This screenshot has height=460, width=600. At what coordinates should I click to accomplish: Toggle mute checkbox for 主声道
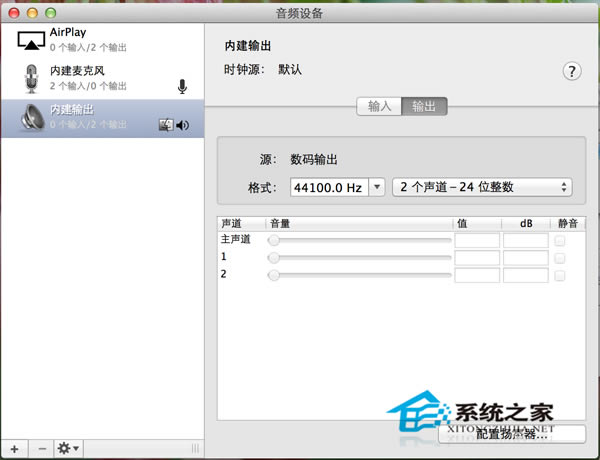(x=560, y=241)
